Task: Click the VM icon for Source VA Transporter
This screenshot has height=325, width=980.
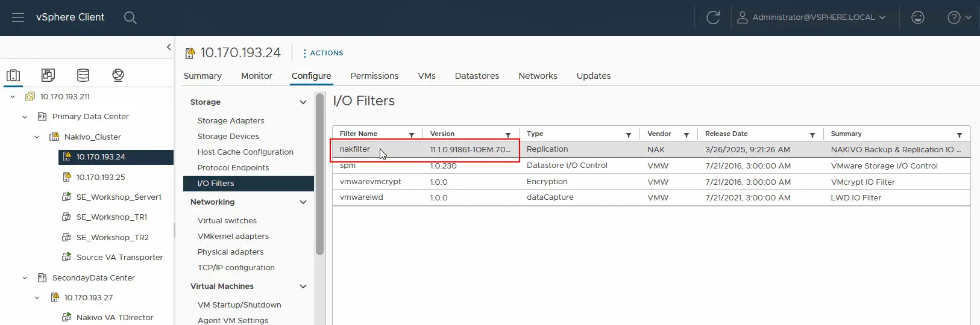Action: [67, 257]
